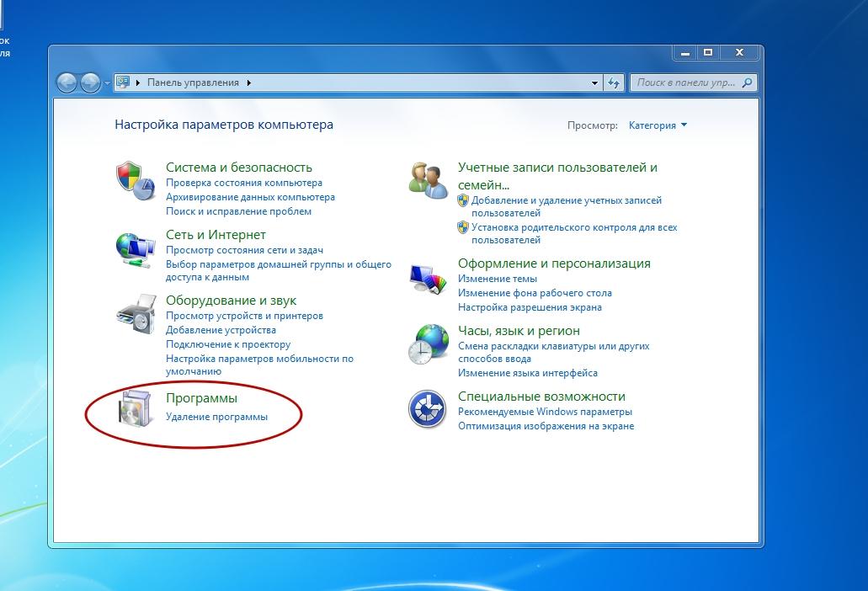
Task: Click Проверка состояния компьютера link
Action: pyautogui.click(x=243, y=183)
